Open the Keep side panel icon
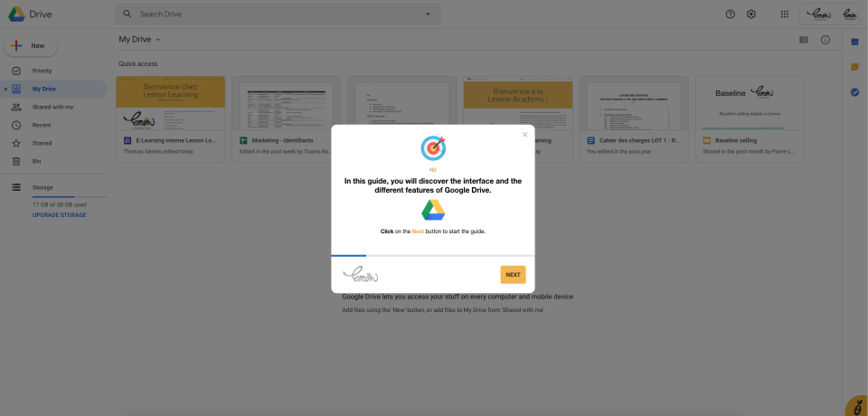 [x=854, y=67]
